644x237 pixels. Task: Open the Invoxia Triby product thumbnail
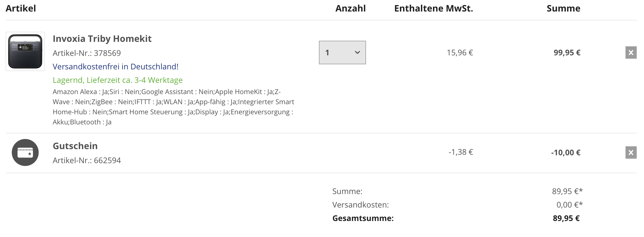(x=25, y=51)
